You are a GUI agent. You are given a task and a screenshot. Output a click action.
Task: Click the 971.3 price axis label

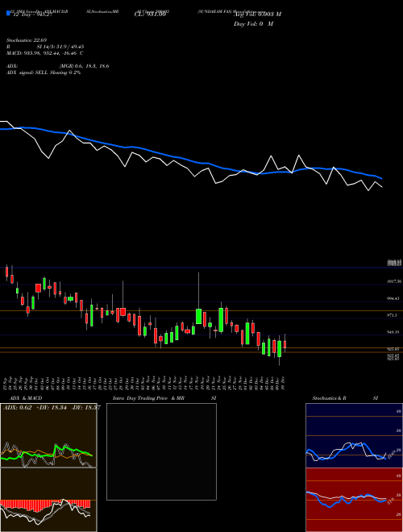click(393, 315)
